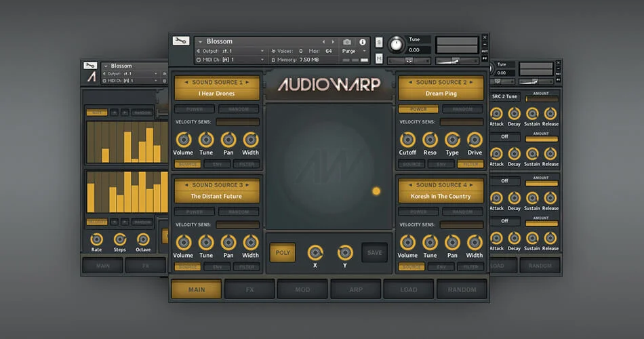Open MAIN page tab in left window
Screen dimensions: 644x339
(102, 266)
